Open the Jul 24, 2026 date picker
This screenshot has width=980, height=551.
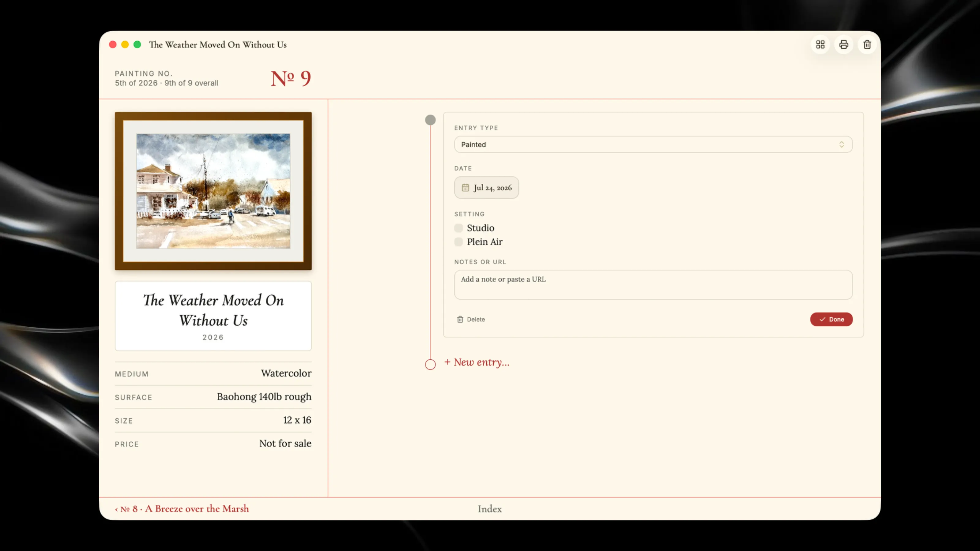coord(486,187)
